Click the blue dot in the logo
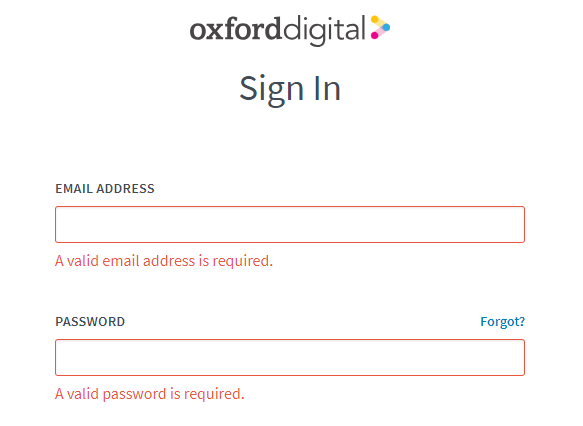This screenshot has height=426, width=583. pos(386,27)
